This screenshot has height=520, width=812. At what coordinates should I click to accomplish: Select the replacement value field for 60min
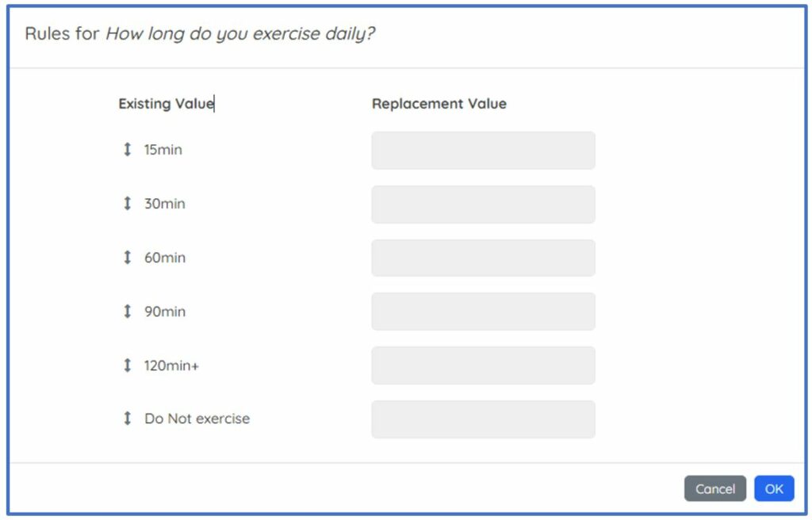click(483, 258)
